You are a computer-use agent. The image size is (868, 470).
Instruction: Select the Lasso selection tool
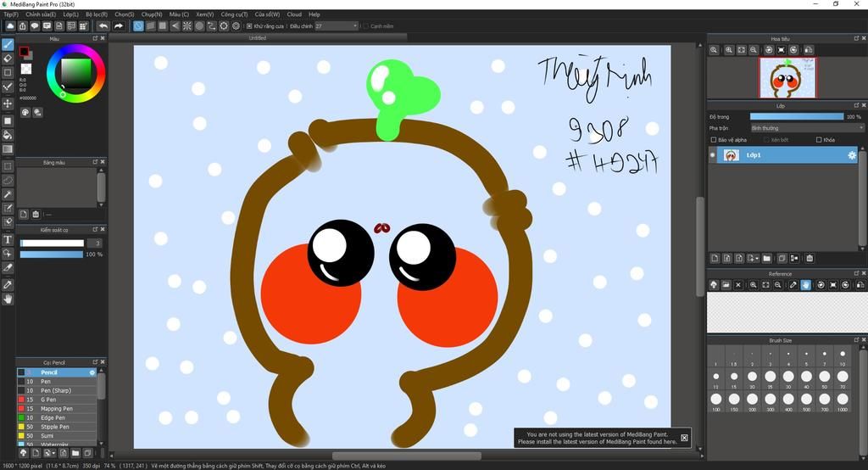click(x=8, y=180)
